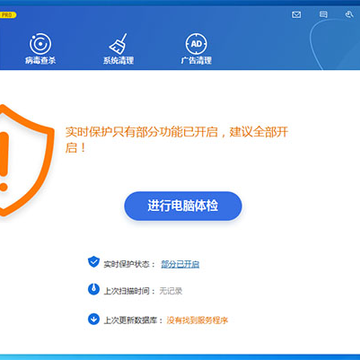Click the blue shield icon beside 实时保护状态
This screenshot has height=360, width=360.
[x=94, y=262]
